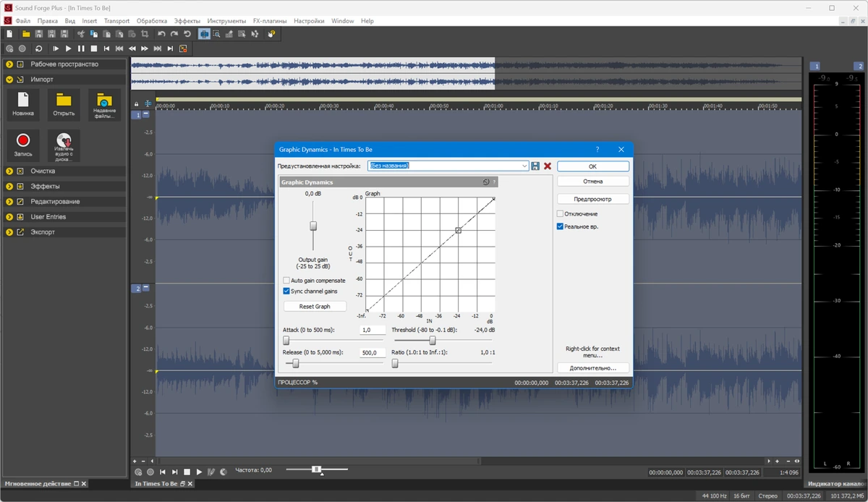Open the preset dropdown list
The image size is (868, 502).
(524, 166)
